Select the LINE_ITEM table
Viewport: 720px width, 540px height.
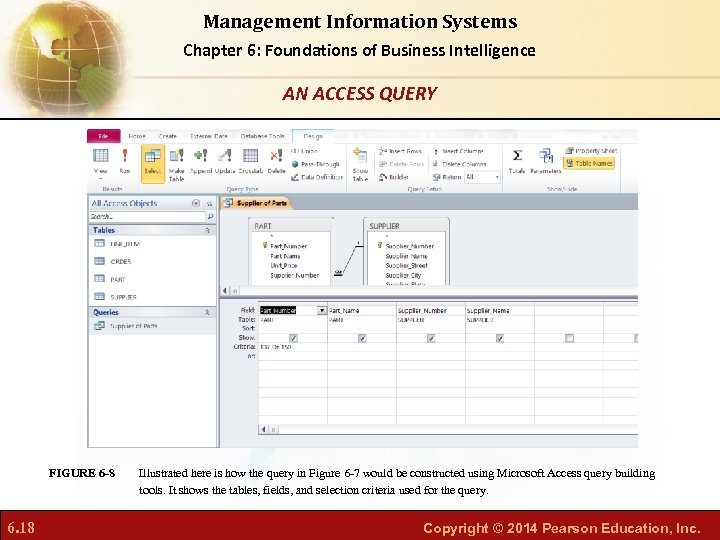point(117,244)
